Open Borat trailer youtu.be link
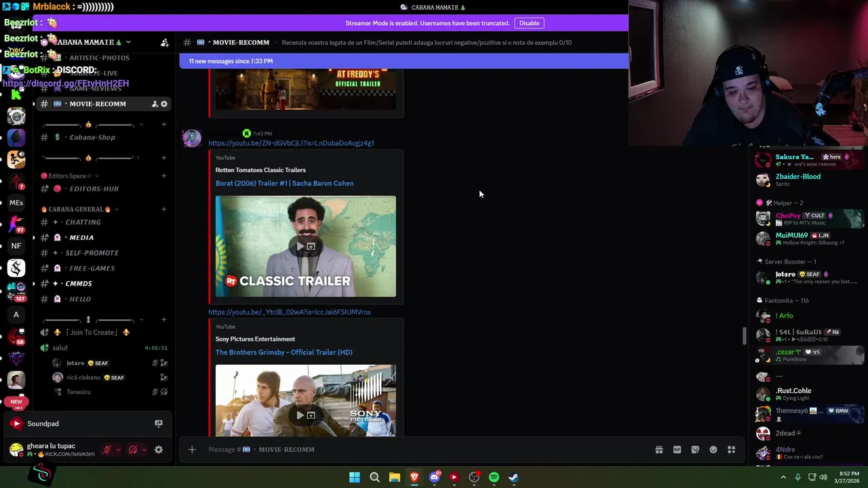 (291, 143)
